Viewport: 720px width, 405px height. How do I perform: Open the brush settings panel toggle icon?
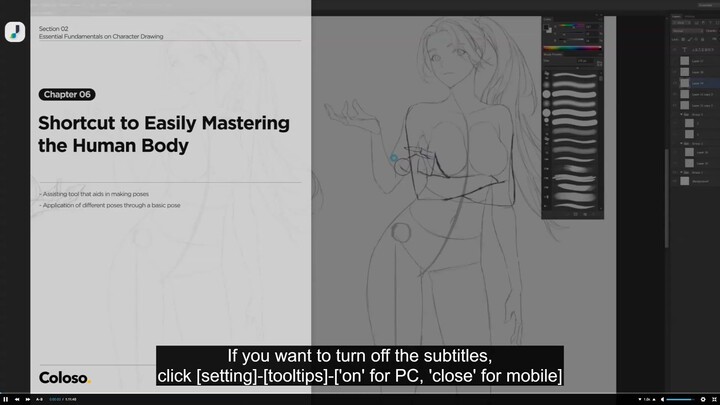tap(599, 63)
